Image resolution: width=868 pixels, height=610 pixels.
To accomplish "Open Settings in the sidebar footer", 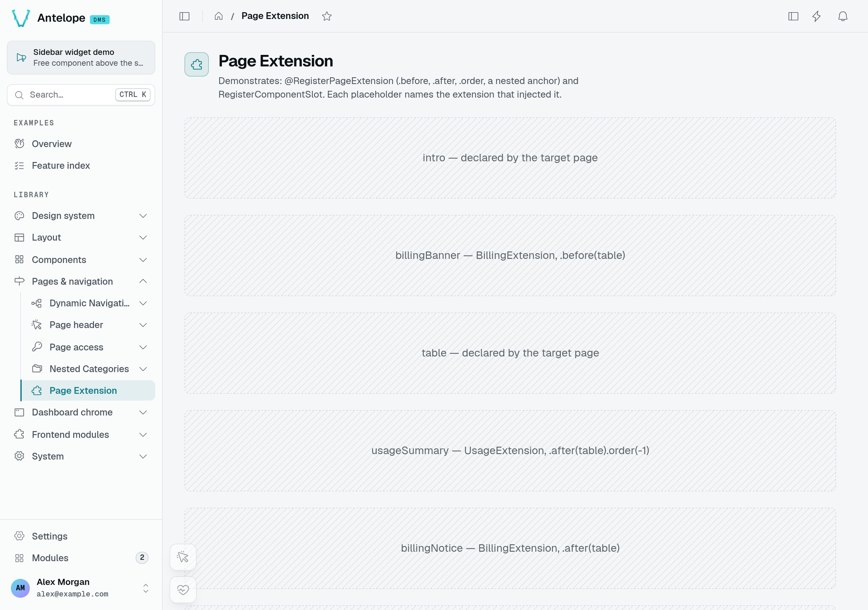I will tap(81, 536).
